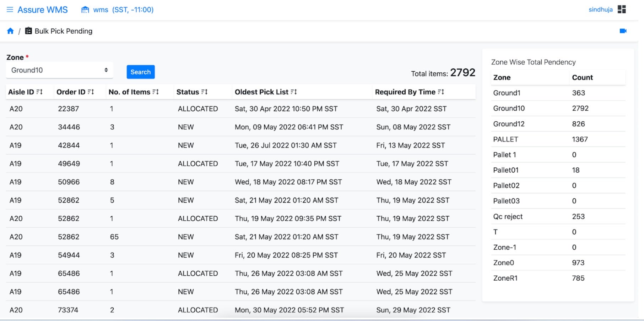Open the sindhuja user menu
This screenshot has width=644, height=321.
coord(600,10)
